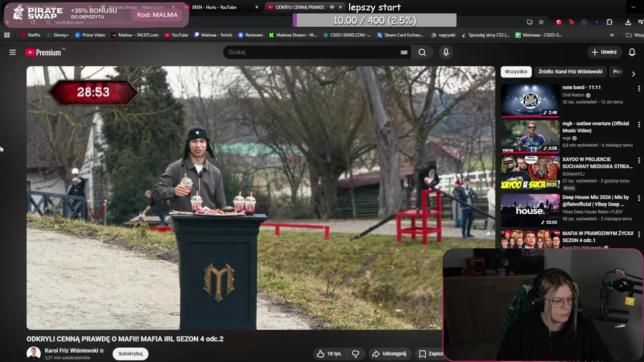This screenshot has height=362, width=644.
Task: Click the Chill Nation channel name
Action: [x=573, y=95]
